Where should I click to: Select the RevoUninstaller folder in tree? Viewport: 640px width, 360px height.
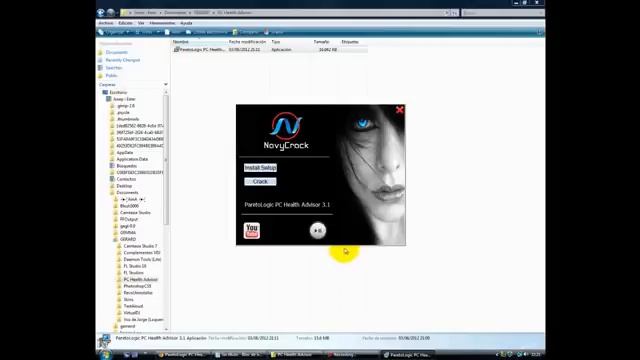(138, 293)
